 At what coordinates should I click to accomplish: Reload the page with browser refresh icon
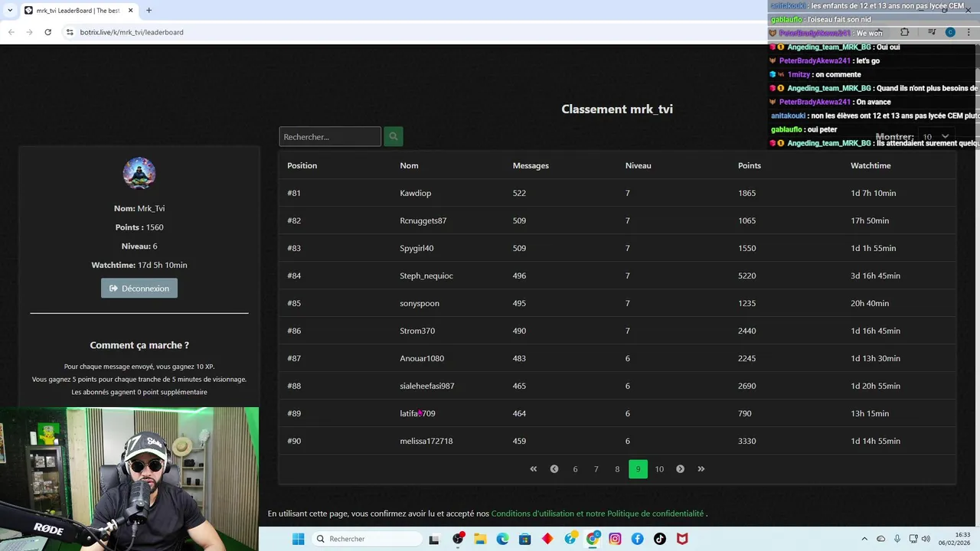47,32
